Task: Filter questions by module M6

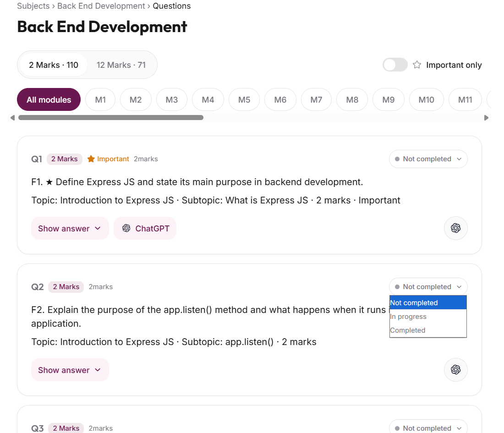Action: [280, 99]
